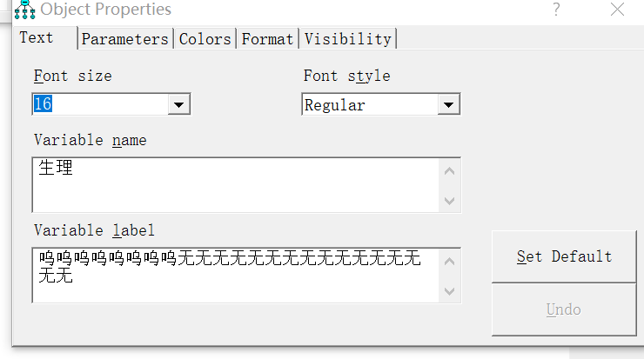The height and width of the screenshot is (359, 644).
Task: Expand the Font size dropdown arrow
Action: [178, 105]
